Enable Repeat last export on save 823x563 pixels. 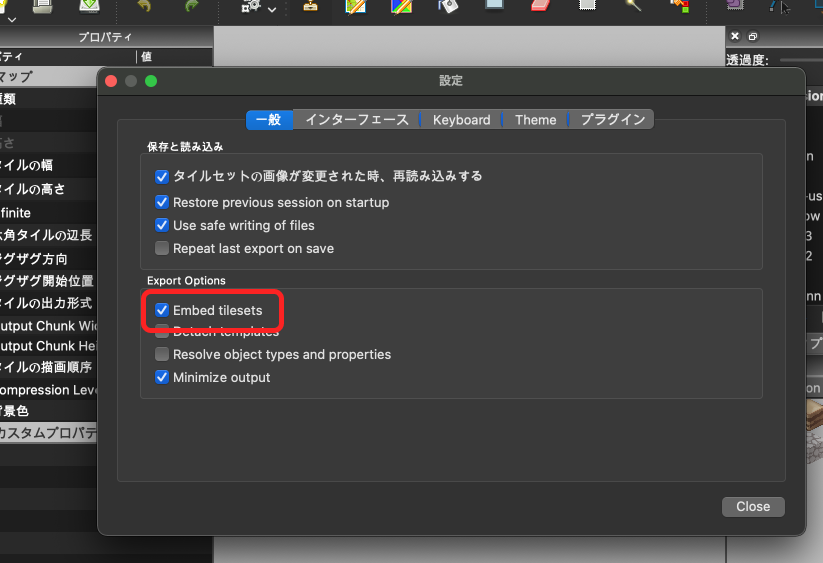click(x=162, y=248)
